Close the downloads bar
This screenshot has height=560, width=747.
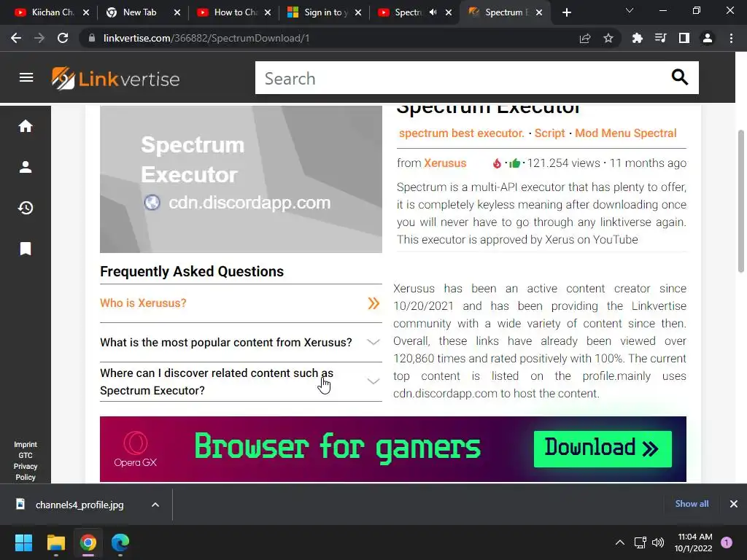[734, 504]
